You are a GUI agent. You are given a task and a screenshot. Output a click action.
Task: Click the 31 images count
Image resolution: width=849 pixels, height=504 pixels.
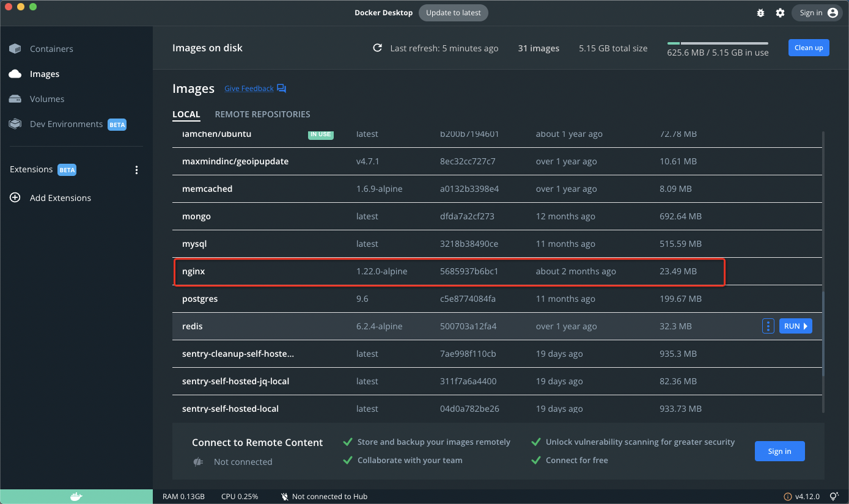(538, 48)
